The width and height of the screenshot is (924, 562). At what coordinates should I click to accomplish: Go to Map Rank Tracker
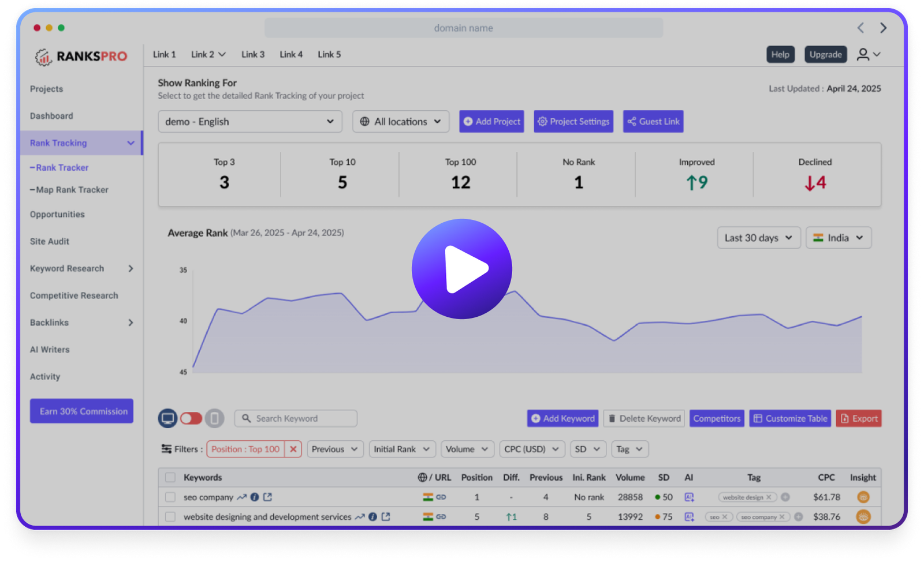point(72,190)
